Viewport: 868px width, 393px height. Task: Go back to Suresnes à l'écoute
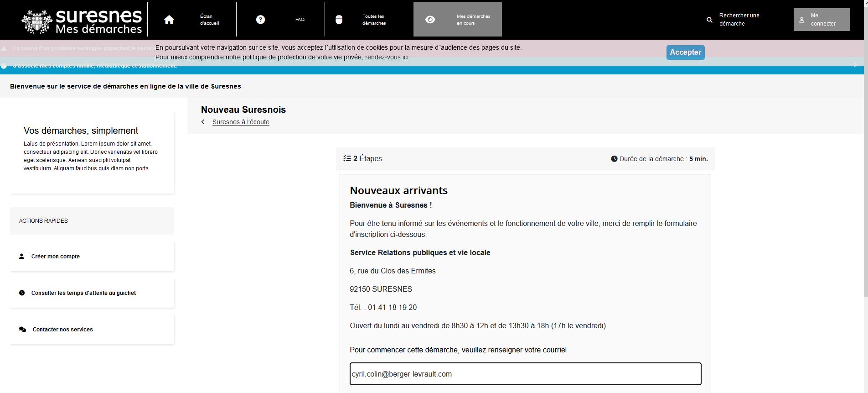[x=241, y=122]
